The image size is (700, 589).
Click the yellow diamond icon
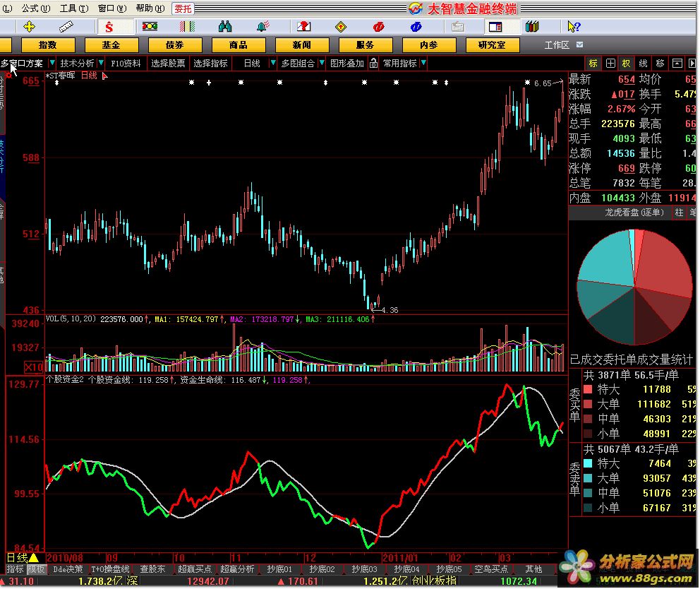341,27
